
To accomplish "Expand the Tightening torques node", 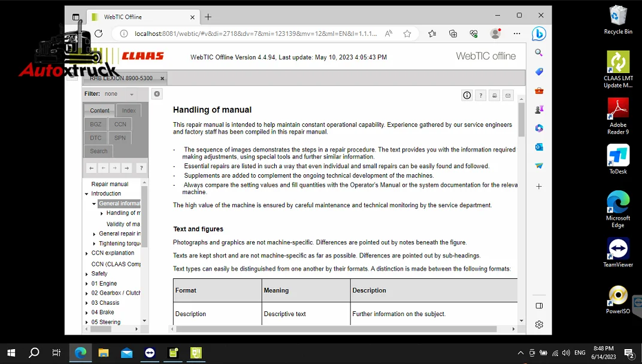I will (x=94, y=244).
